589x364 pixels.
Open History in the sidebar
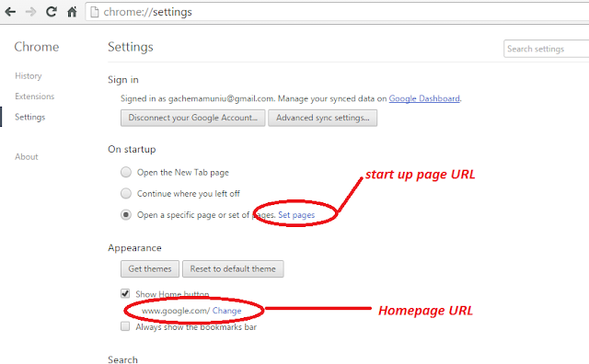pos(29,75)
